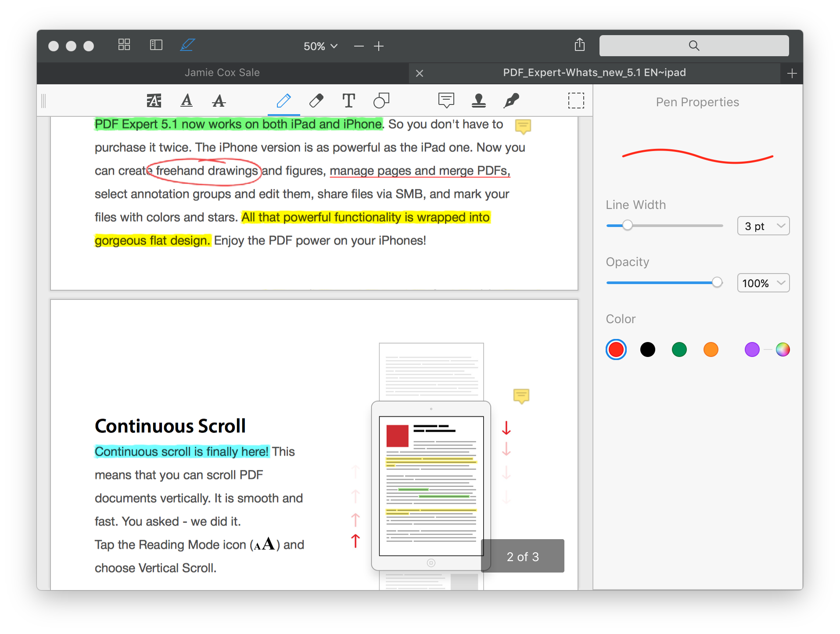
Task: Open the Line Width dropdown showing 3 pt
Action: [x=763, y=226]
